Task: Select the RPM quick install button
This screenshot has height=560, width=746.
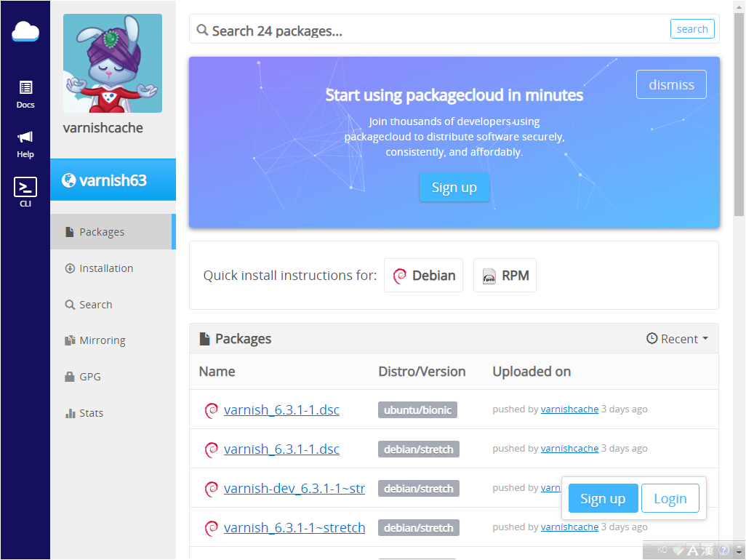Action: pyautogui.click(x=505, y=276)
